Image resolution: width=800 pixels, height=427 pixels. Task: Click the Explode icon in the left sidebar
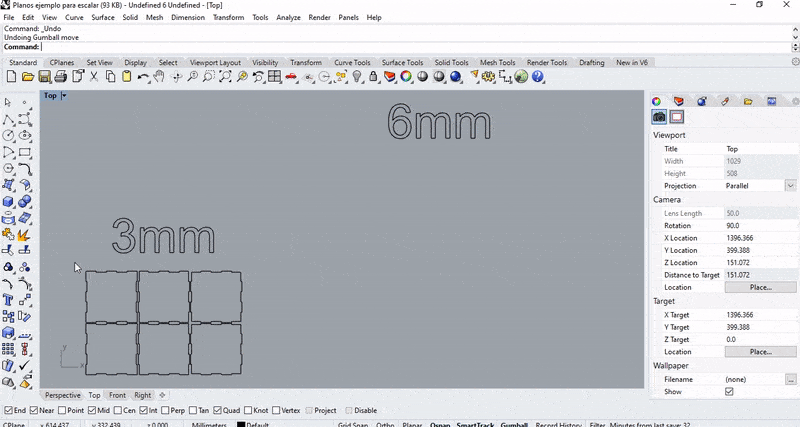click(23, 235)
